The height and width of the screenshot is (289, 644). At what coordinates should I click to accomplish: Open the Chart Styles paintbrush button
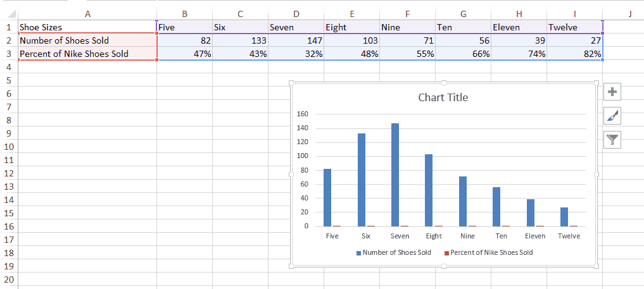(612, 116)
